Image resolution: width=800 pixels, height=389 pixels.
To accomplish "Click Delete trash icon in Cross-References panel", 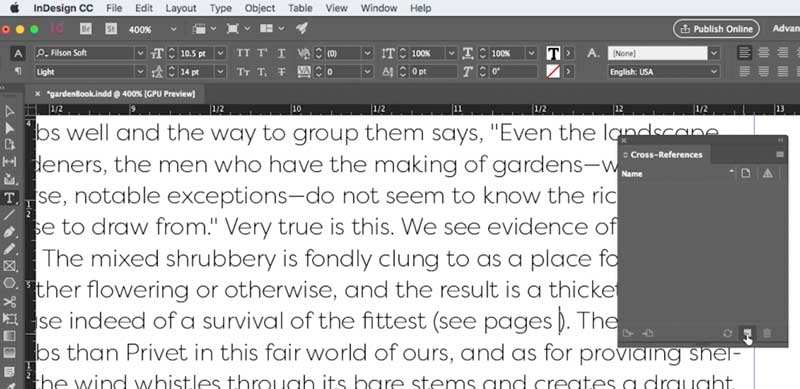I will pyautogui.click(x=767, y=333).
